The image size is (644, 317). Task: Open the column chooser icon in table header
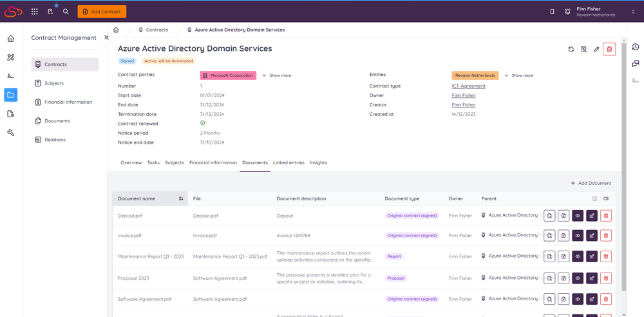594,198
